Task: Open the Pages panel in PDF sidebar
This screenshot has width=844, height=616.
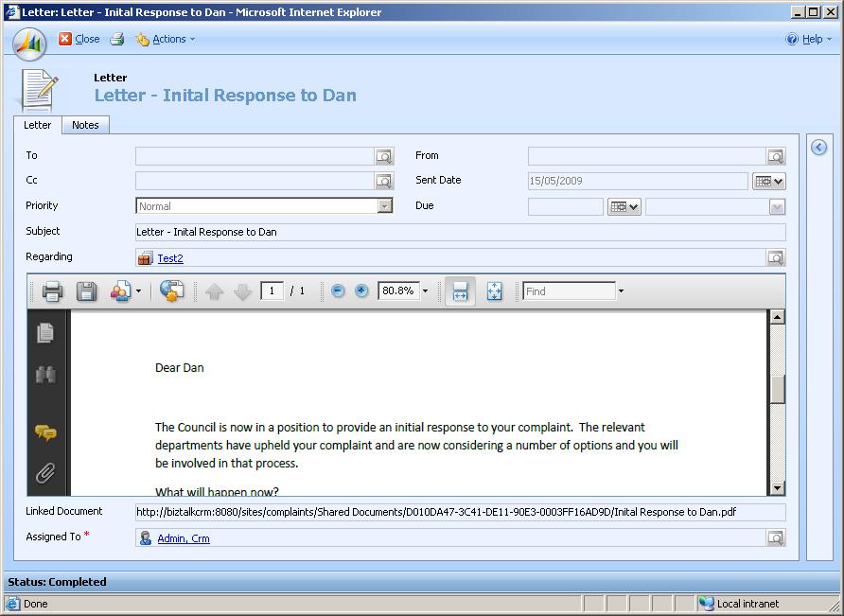Action: point(45,332)
